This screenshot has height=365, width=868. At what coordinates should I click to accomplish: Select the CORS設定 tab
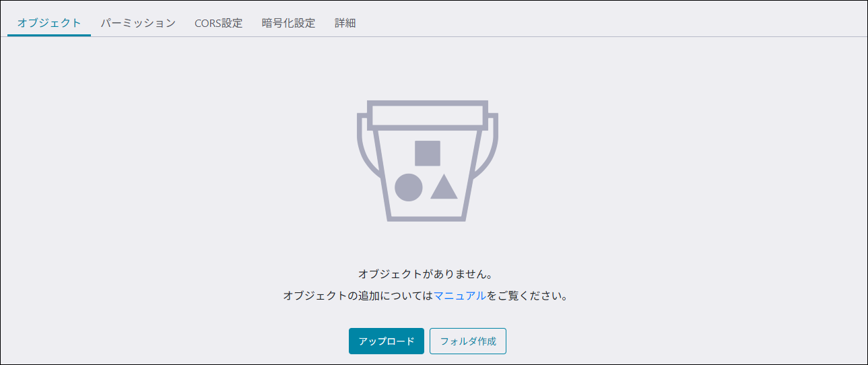coord(218,23)
